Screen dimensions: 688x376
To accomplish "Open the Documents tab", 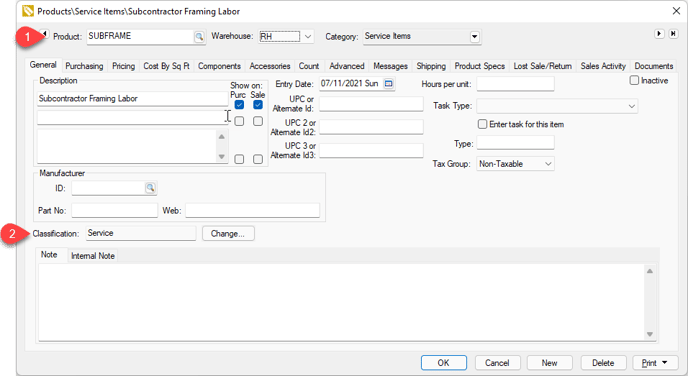I will pyautogui.click(x=654, y=66).
